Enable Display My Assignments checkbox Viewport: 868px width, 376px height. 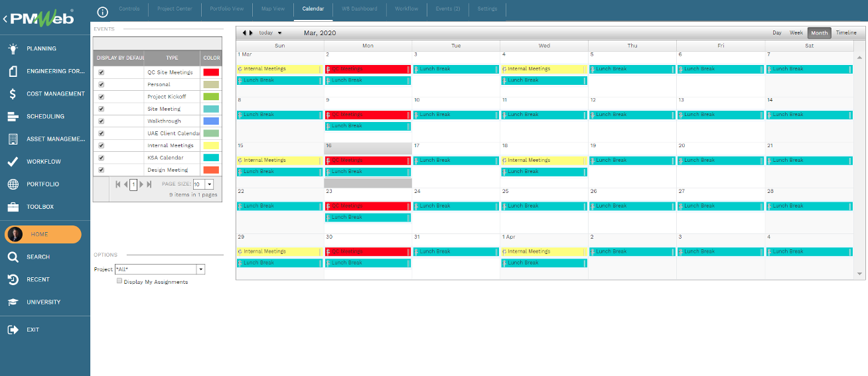pos(119,281)
